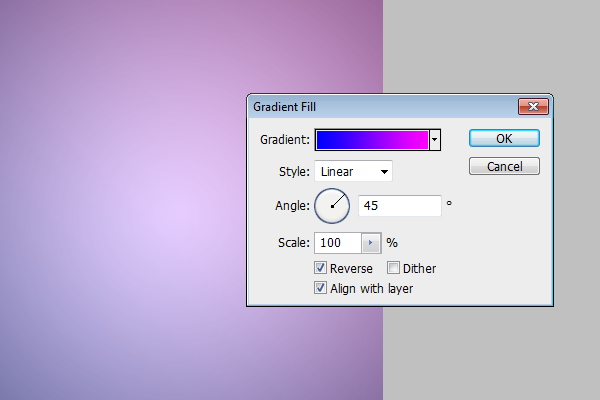Click the Angle dial control

pos(332,205)
